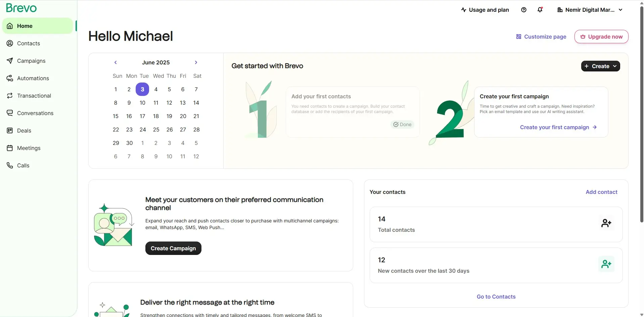Click the Create Campaign button
This screenshot has width=644, height=317.
[x=173, y=248]
